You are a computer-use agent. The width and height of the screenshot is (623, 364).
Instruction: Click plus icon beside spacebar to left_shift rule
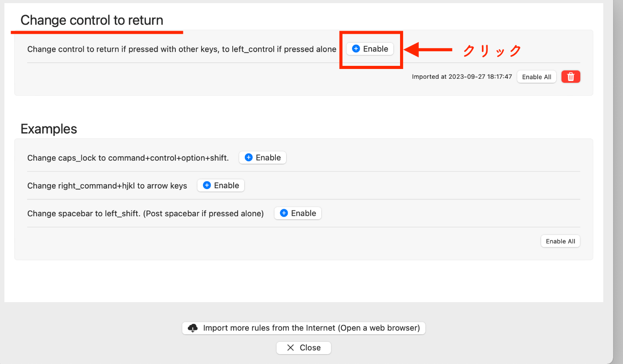tap(284, 213)
